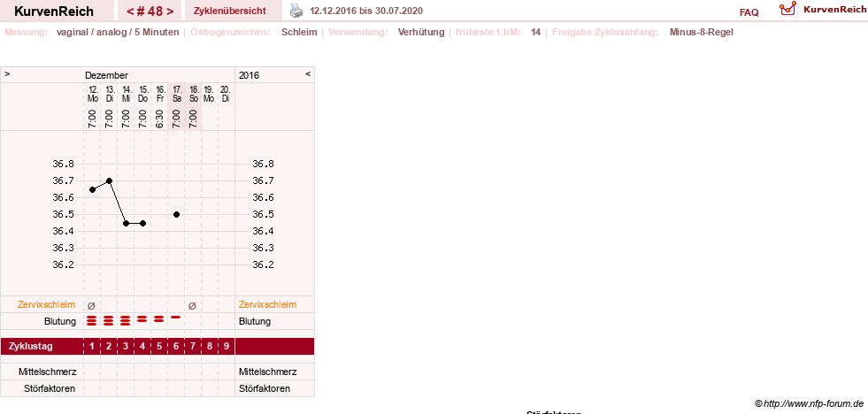Image resolution: width=868 pixels, height=414 pixels.
Task: Click the 'Verhütung' Verwendung value
Action: click(420, 32)
